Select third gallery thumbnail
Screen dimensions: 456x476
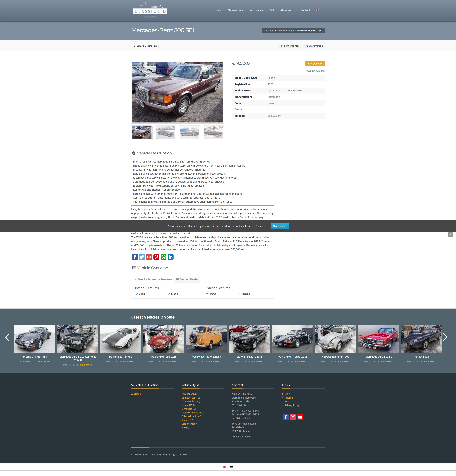pyautogui.click(x=189, y=133)
